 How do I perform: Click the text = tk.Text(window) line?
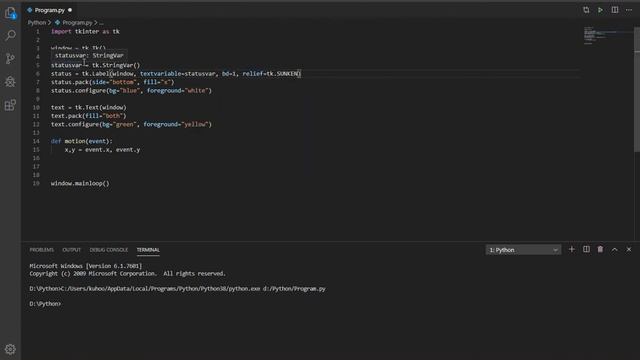coord(89,107)
